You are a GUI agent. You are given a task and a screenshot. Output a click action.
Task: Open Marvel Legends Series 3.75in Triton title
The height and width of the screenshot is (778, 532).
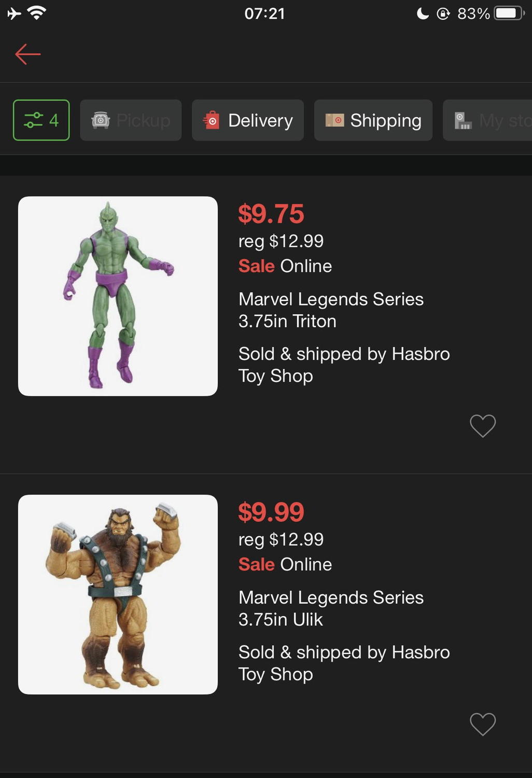pos(331,310)
